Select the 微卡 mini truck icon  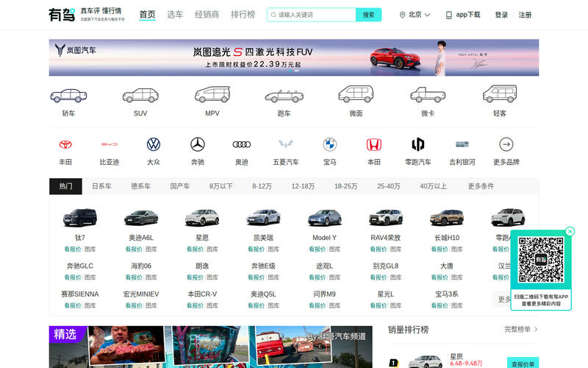click(428, 95)
